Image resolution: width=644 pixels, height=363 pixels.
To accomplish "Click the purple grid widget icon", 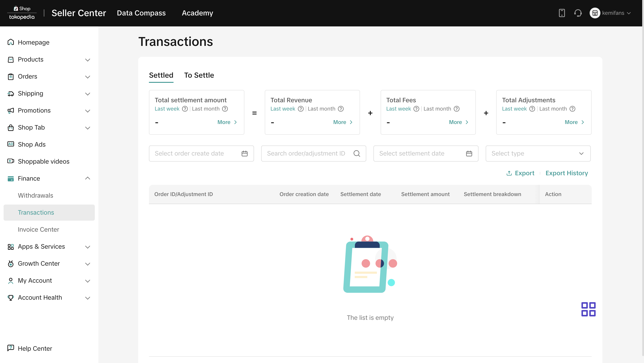I will (x=588, y=309).
